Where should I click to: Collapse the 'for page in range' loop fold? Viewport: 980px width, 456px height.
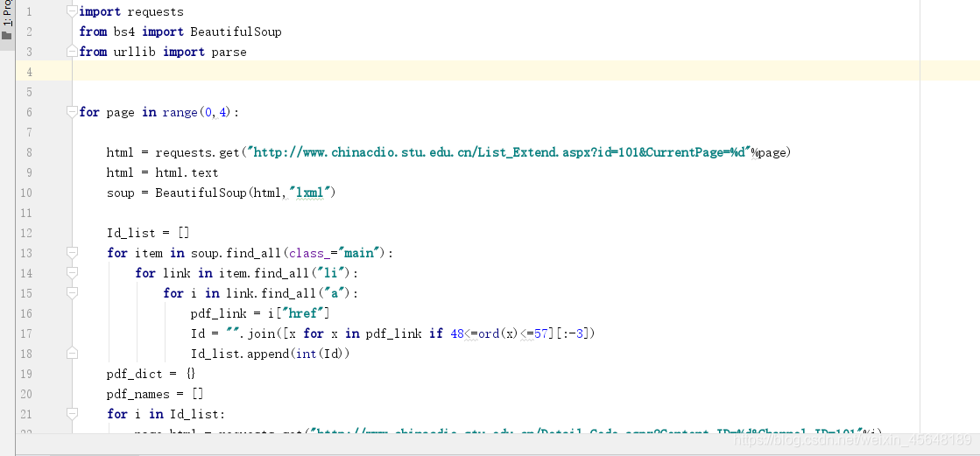[x=72, y=112]
